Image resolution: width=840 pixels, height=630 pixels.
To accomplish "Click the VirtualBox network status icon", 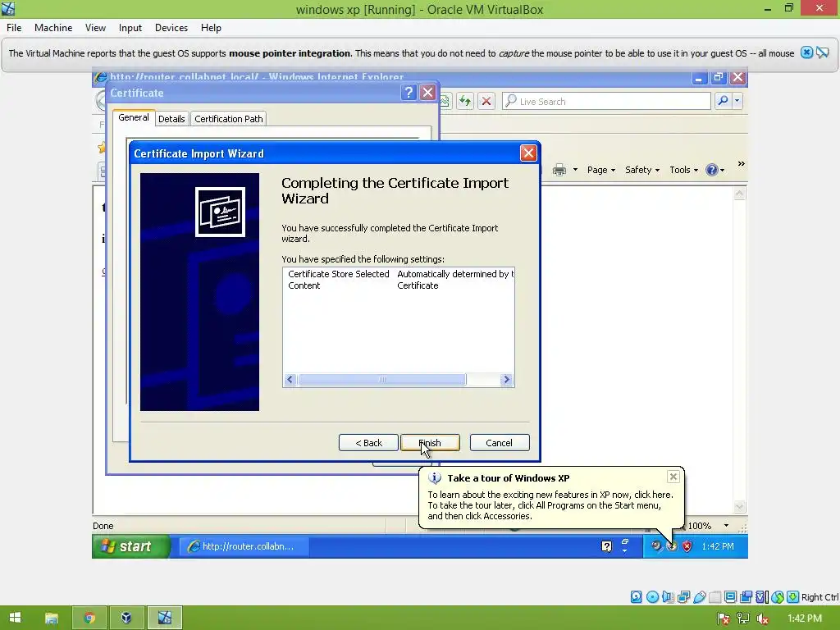I will (x=683, y=597).
